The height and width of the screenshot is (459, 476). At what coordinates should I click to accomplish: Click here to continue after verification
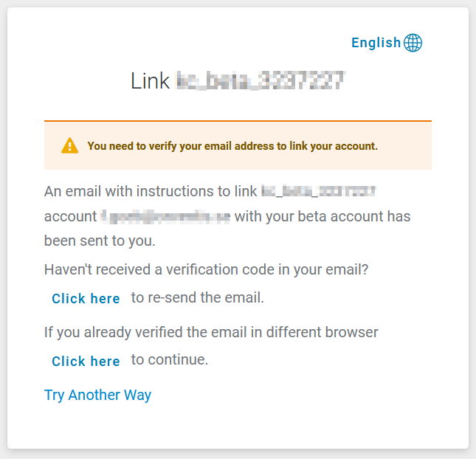point(86,362)
